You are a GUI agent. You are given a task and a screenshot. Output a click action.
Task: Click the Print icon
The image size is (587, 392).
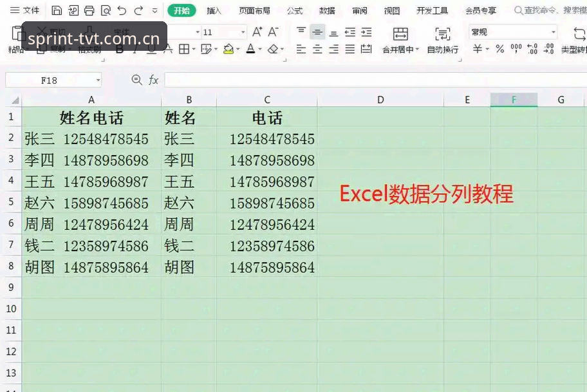[89, 10]
